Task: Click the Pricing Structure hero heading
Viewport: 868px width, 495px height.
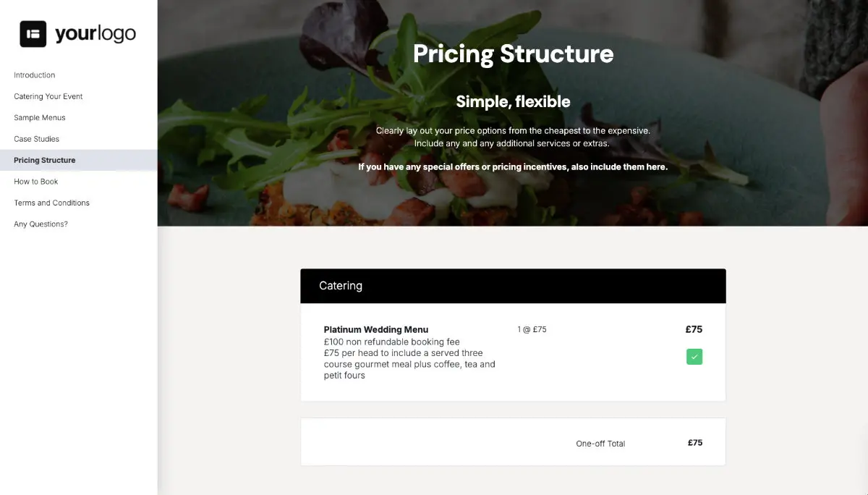Action: (513, 54)
